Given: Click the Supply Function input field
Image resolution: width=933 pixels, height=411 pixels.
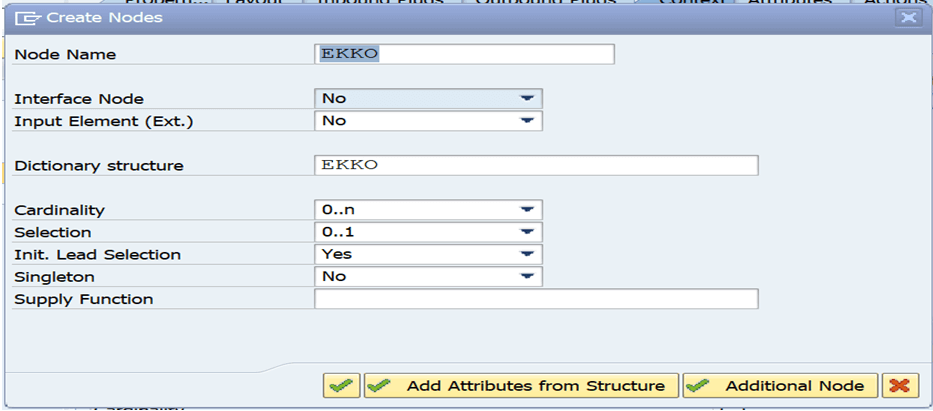Looking at the screenshot, I should (x=536, y=299).
